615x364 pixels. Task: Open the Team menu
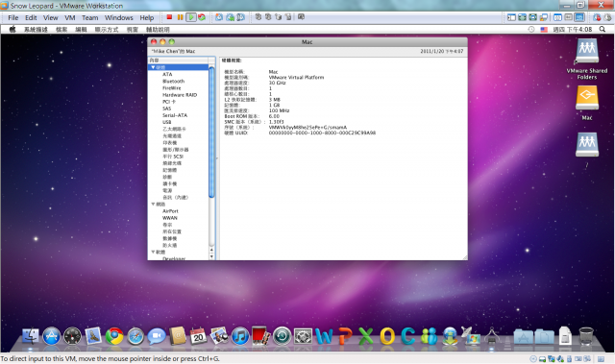click(89, 17)
